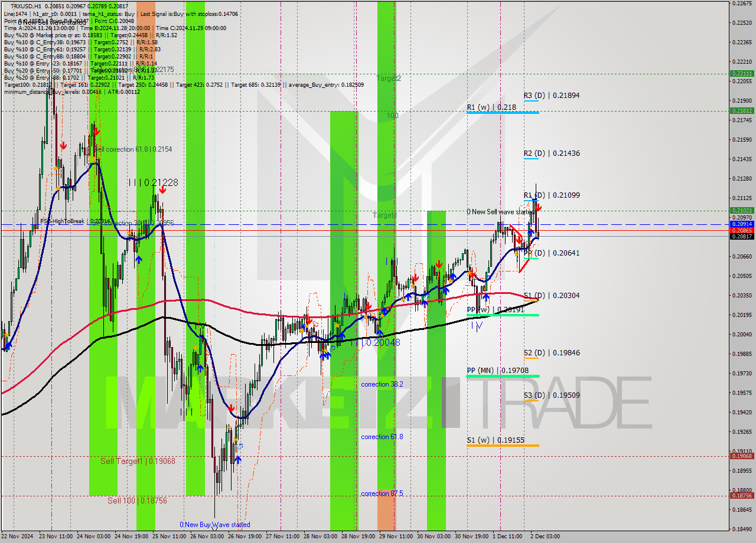Select the PP (w) | 0.20191 label
This screenshot has height=543, width=756.
click(495, 309)
